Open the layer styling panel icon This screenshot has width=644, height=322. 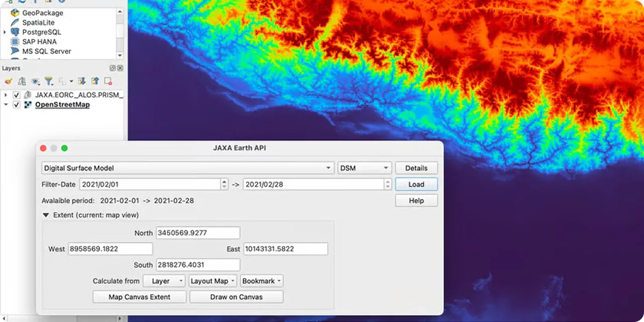(x=8, y=81)
